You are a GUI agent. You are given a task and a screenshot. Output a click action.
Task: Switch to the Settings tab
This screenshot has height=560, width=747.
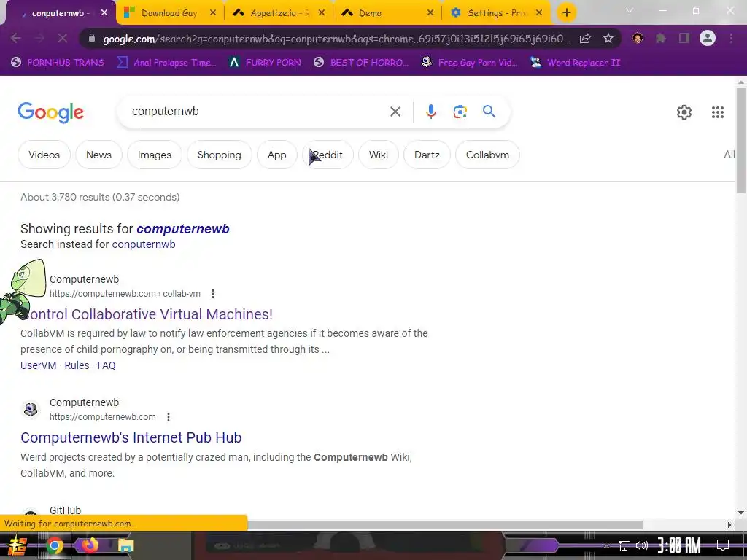[x=497, y=13]
